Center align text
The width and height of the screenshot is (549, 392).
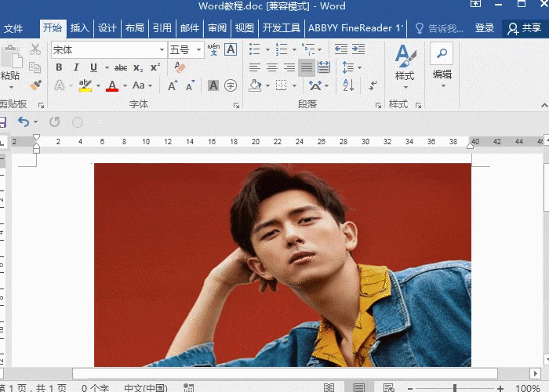pyautogui.click(x=272, y=67)
